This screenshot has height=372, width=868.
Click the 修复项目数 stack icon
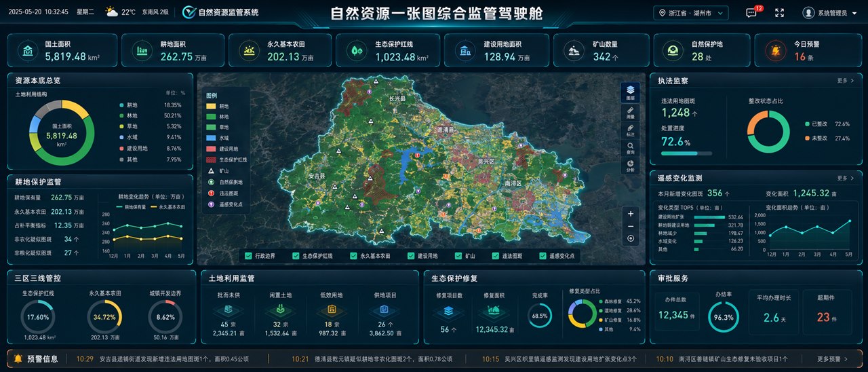[x=449, y=312]
